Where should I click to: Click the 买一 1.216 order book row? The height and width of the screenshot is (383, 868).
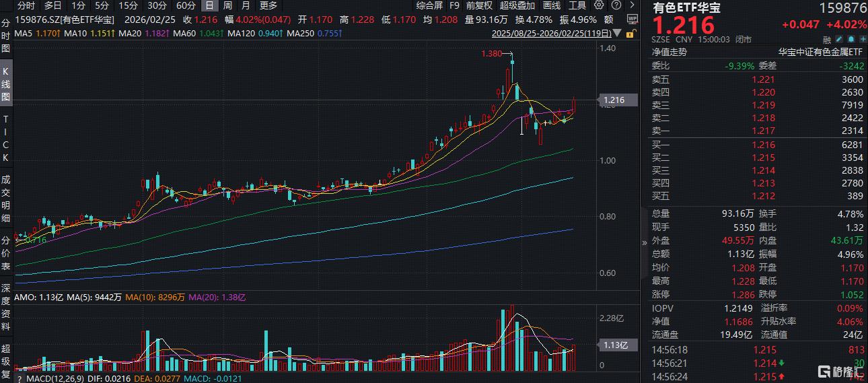click(758, 145)
